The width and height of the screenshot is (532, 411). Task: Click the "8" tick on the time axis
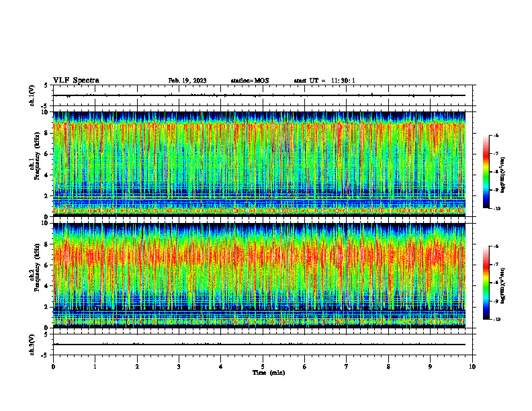388,367
